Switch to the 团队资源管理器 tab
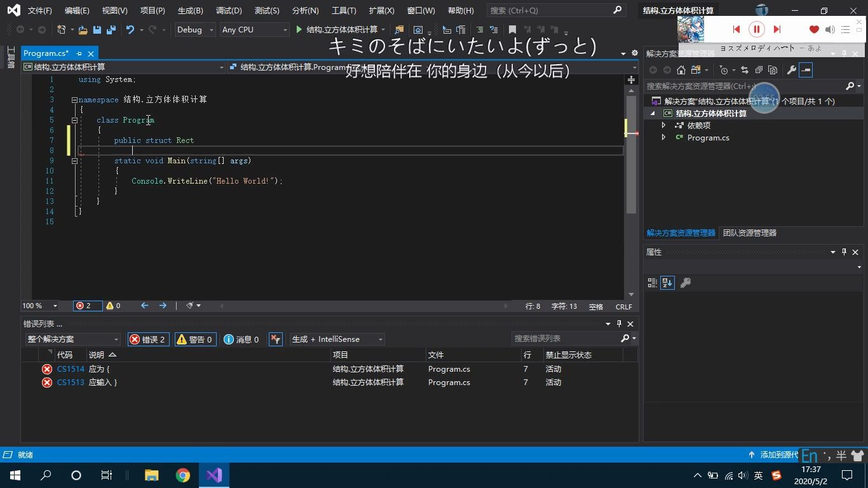Viewport: 868px width, 488px height. pos(749,233)
